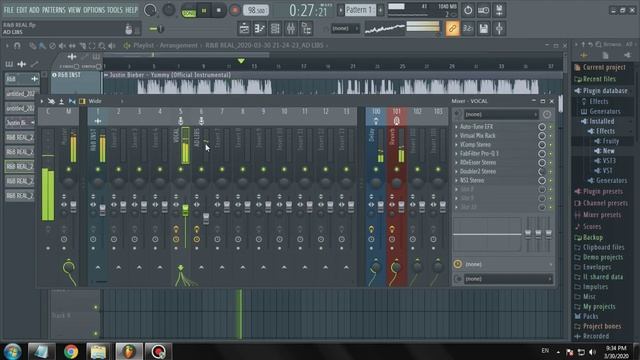Viewport: 640px width, 360px height.
Task: Expand the Auto-Tune EFX slot arrow
Action: click(456, 127)
